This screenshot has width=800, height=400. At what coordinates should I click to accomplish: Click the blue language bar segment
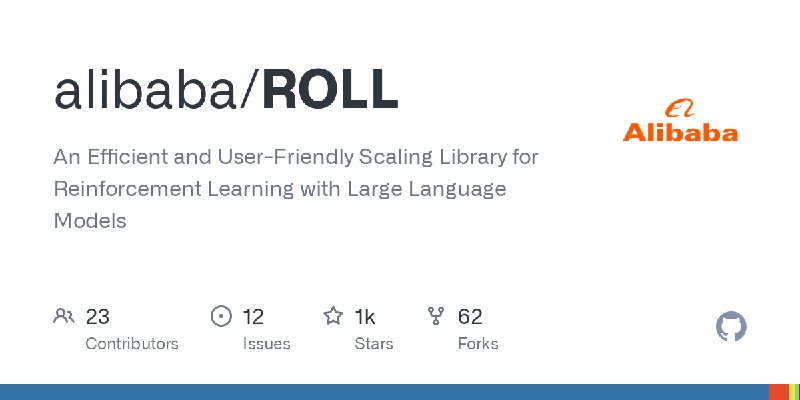(x=384, y=392)
